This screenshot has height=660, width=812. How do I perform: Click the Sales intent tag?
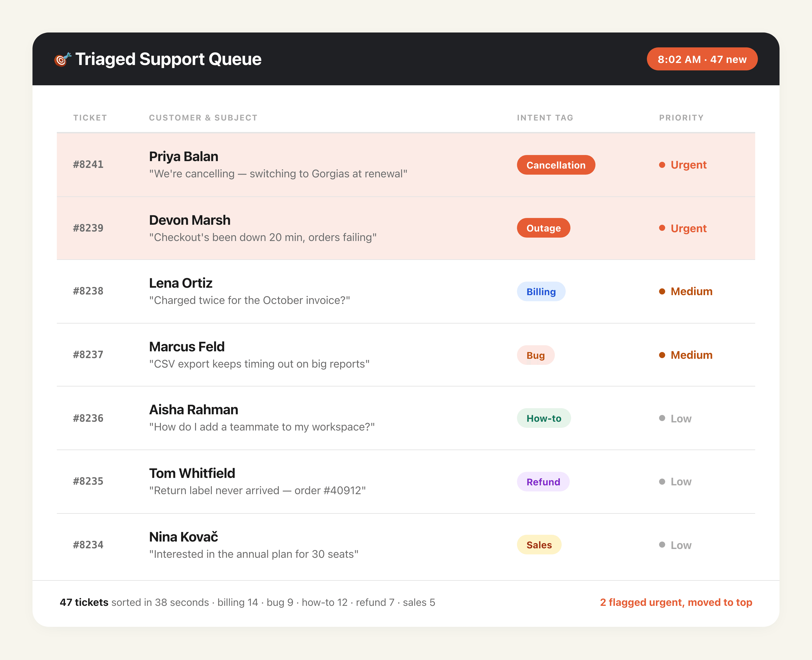pos(539,545)
